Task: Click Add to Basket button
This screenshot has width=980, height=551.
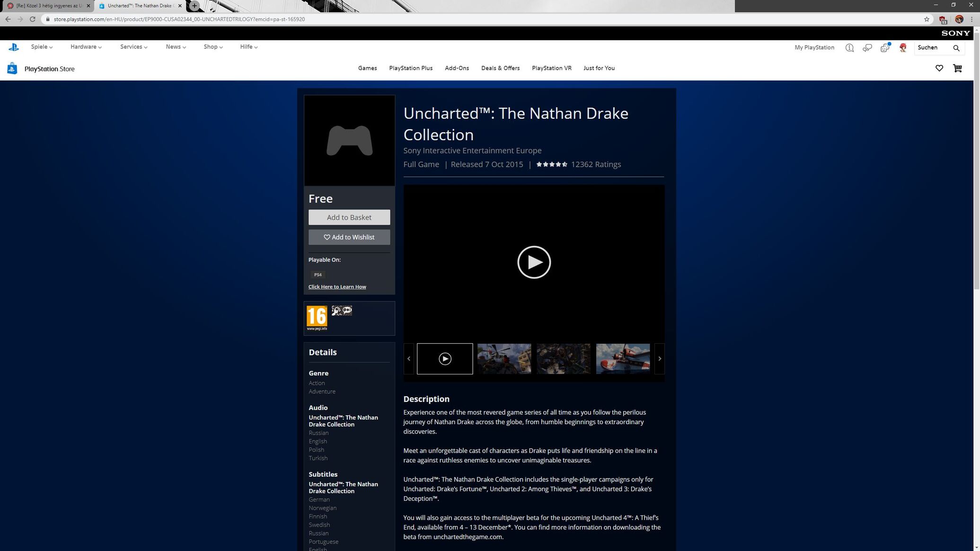Action: click(349, 217)
